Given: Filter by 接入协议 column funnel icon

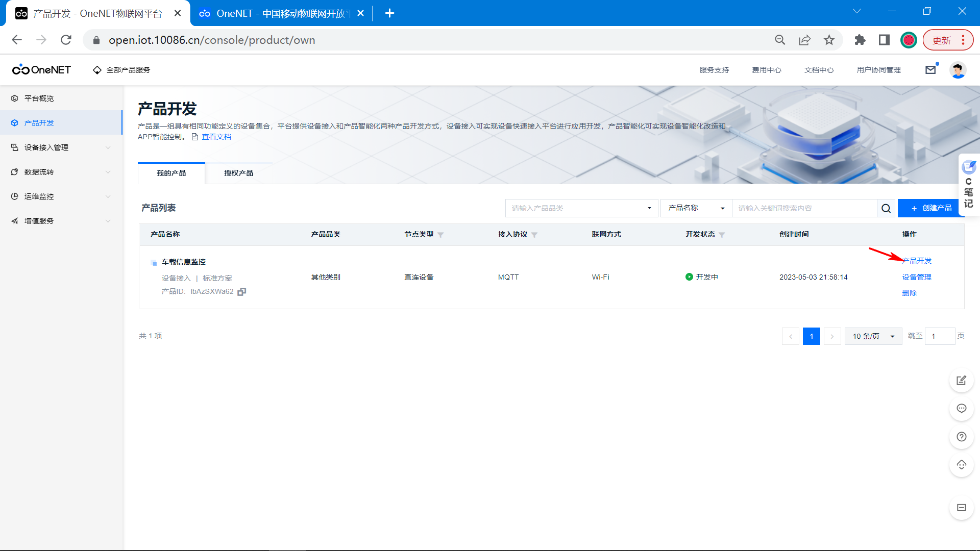Looking at the screenshot, I should pyautogui.click(x=534, y=235).
